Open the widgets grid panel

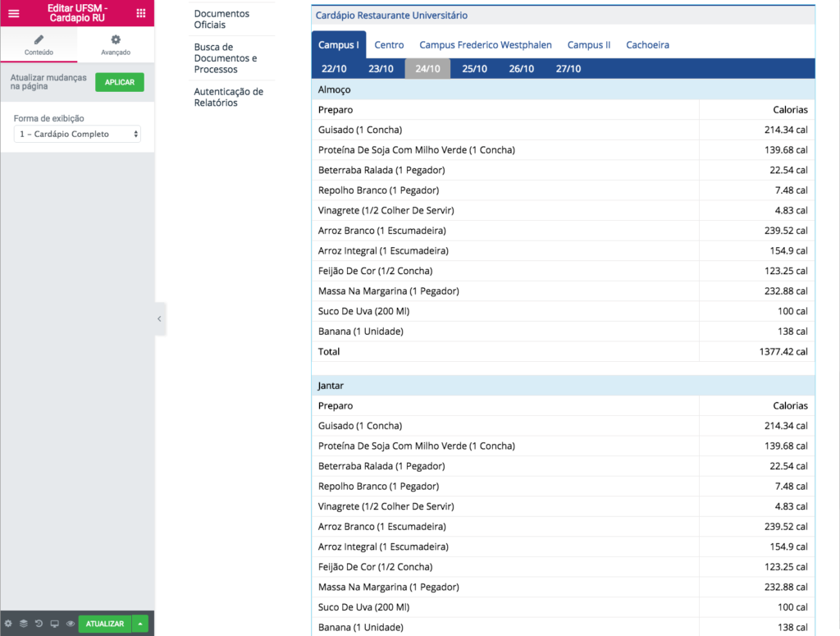[x=141, y=13]
